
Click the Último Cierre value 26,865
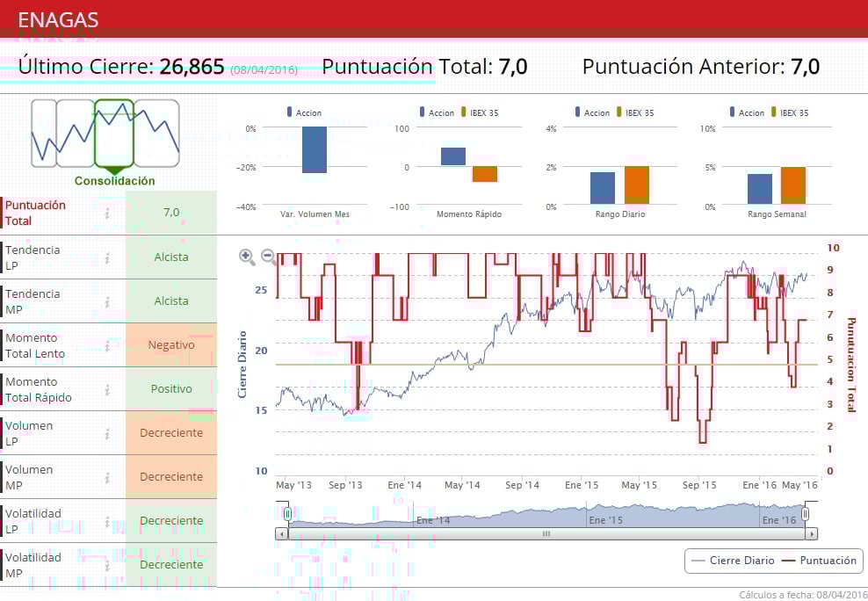pos(192,67)
